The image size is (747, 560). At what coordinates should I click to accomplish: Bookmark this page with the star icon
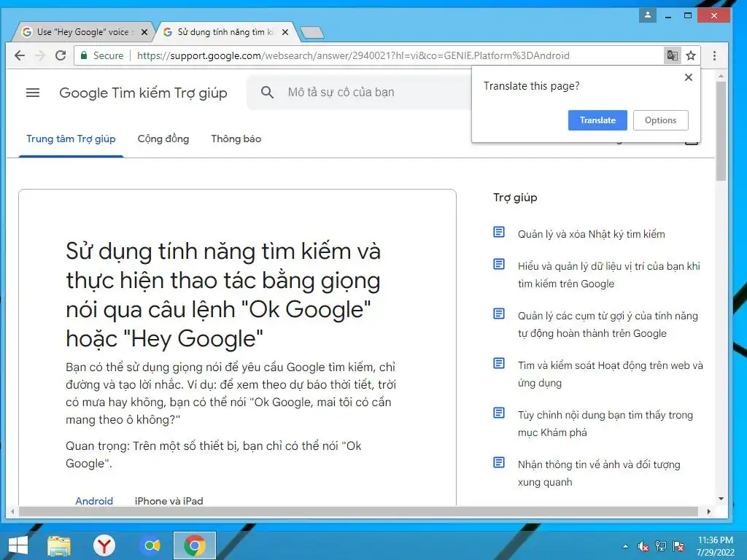691,55
